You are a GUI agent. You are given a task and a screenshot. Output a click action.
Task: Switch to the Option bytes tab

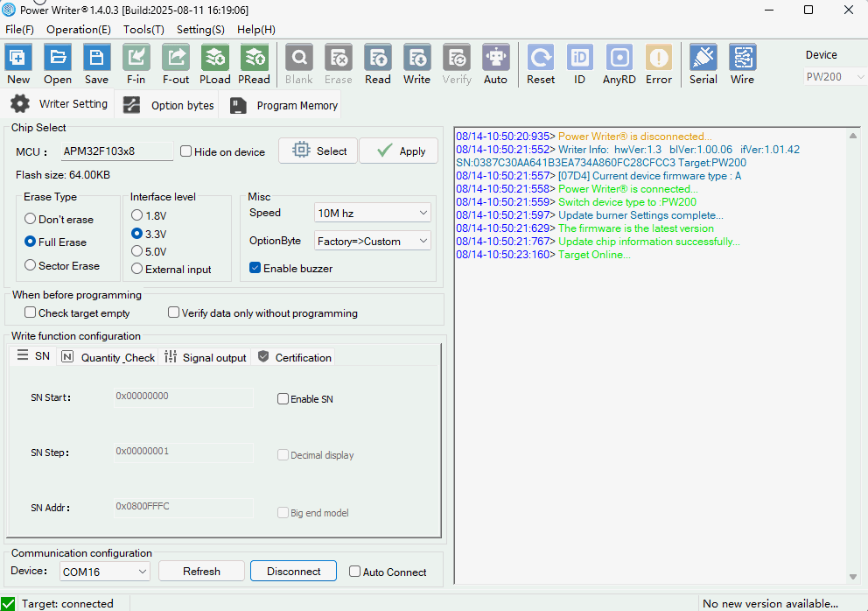click(x=168, y=105)
